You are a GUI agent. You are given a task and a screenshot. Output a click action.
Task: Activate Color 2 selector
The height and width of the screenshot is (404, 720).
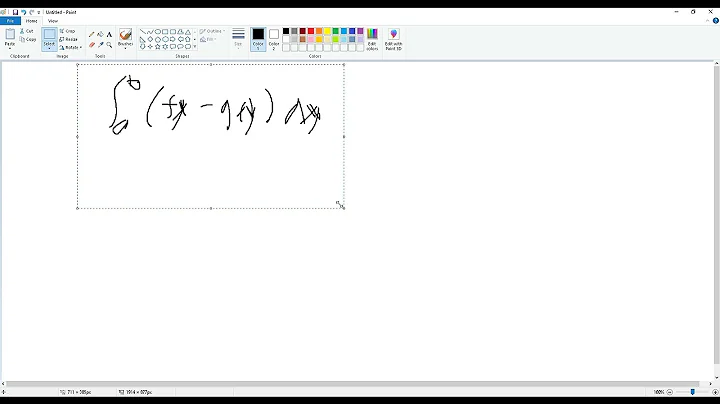[x=274, y=39]
